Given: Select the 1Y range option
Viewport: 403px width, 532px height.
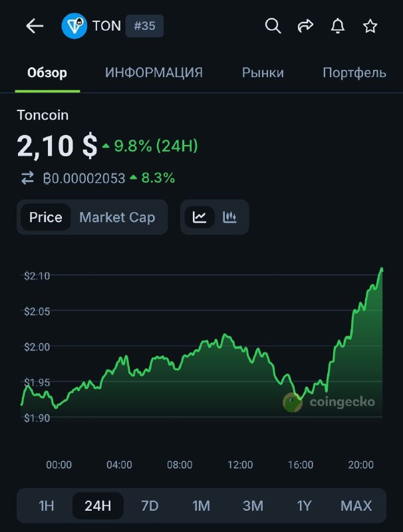Looking at the screenshot, I should [305, 506].
